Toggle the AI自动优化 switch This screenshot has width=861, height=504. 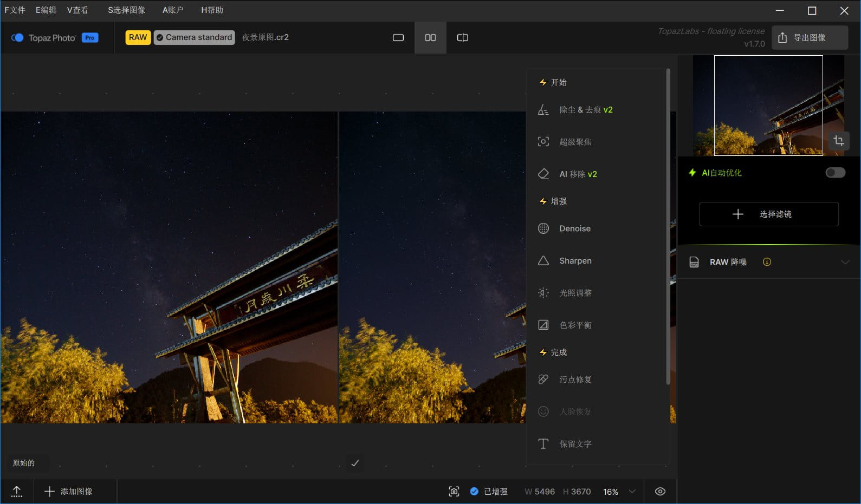click(x=835, y=173)
